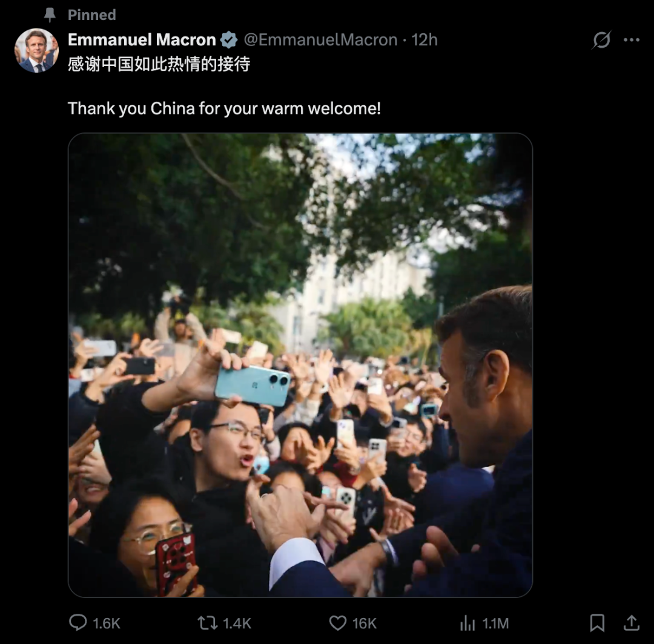Open the @EmmanuelMacron handle link

320,40
